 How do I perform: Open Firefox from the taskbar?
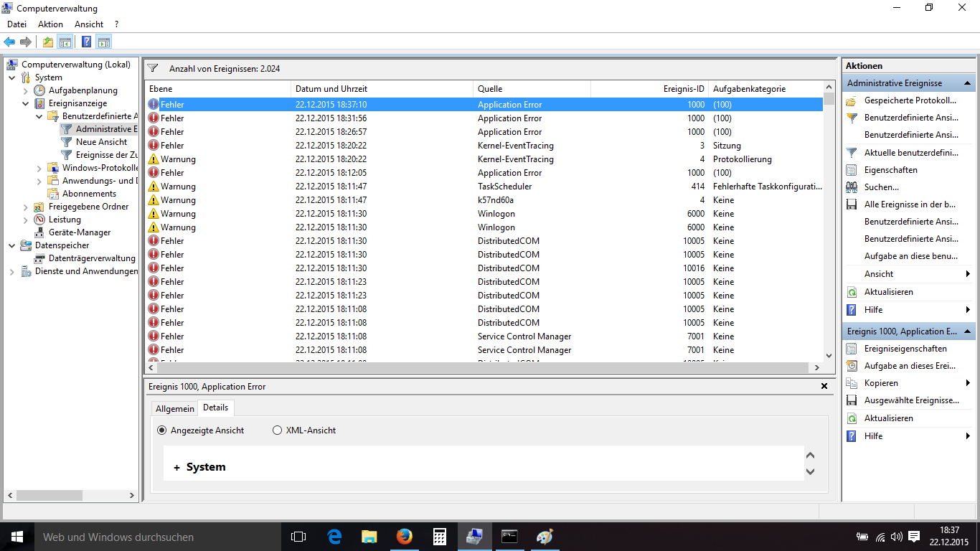(x=405, y=537)
